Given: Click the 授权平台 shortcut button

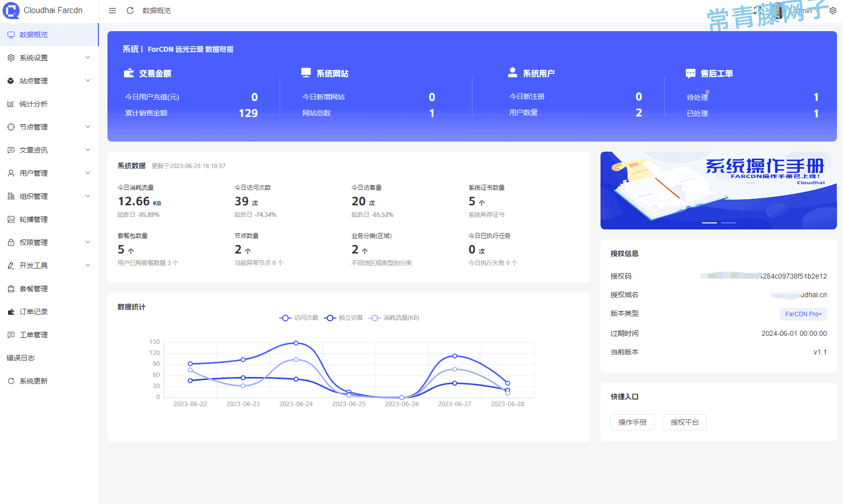Looking at the screenshot, I should coord(685,422).
